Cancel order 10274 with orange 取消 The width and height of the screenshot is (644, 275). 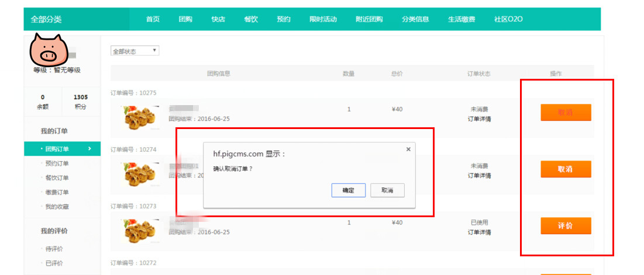pyautogui.click(x=566, y=169)
